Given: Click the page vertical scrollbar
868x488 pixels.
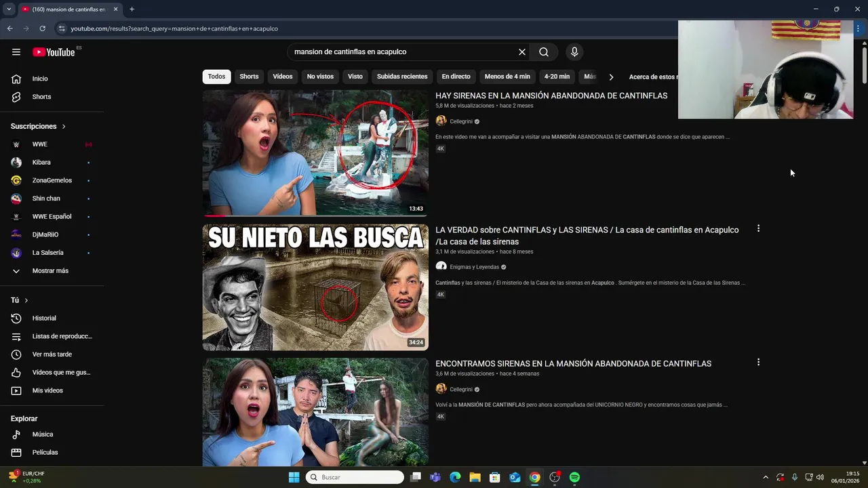Looking at the screenshot, I should [864, 65].
